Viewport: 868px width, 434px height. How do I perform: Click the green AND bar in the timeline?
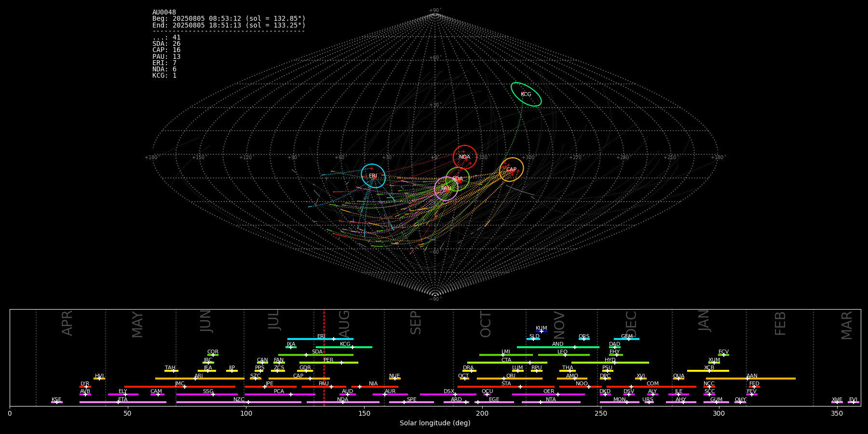(x=558, y=347)
